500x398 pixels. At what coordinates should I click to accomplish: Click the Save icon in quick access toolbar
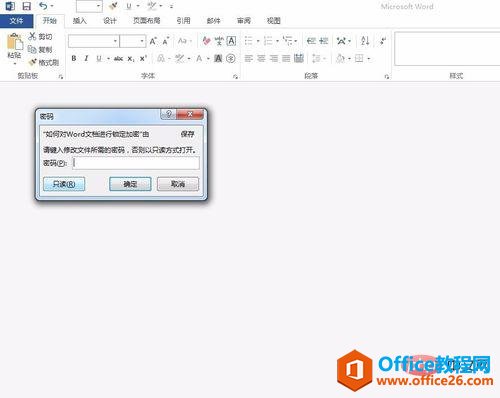coord(26,6)
